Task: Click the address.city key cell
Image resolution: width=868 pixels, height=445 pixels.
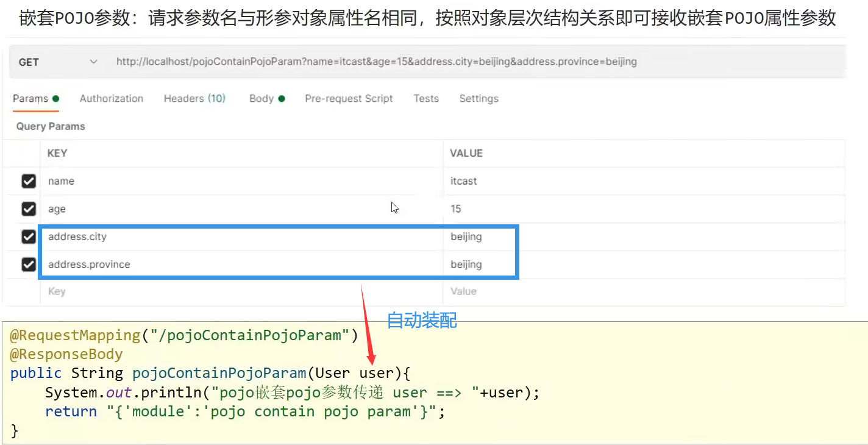Action: (241, 237)
